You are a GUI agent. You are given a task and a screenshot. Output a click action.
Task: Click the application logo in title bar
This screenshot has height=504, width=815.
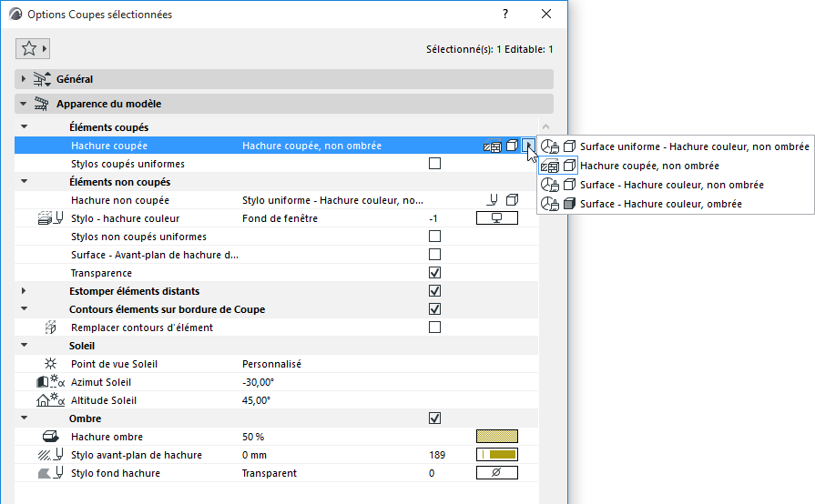[x=15, y=14]
